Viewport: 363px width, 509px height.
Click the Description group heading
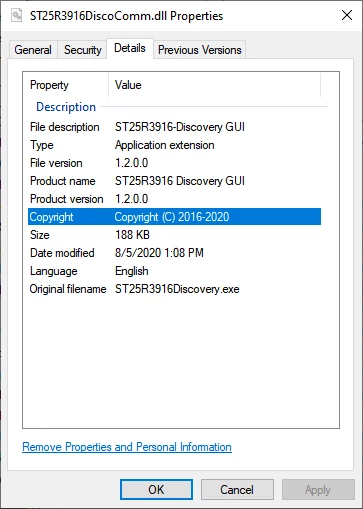coord(66,107)
